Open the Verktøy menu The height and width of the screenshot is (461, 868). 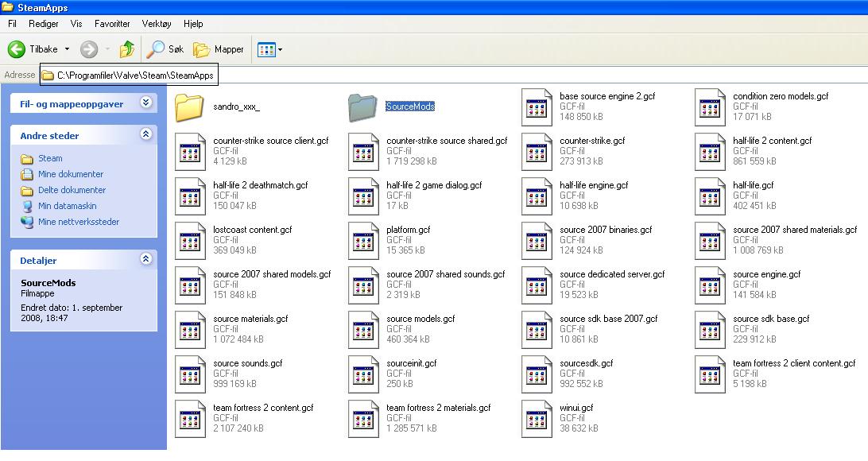pyautogui.click(x=157, y=24)
